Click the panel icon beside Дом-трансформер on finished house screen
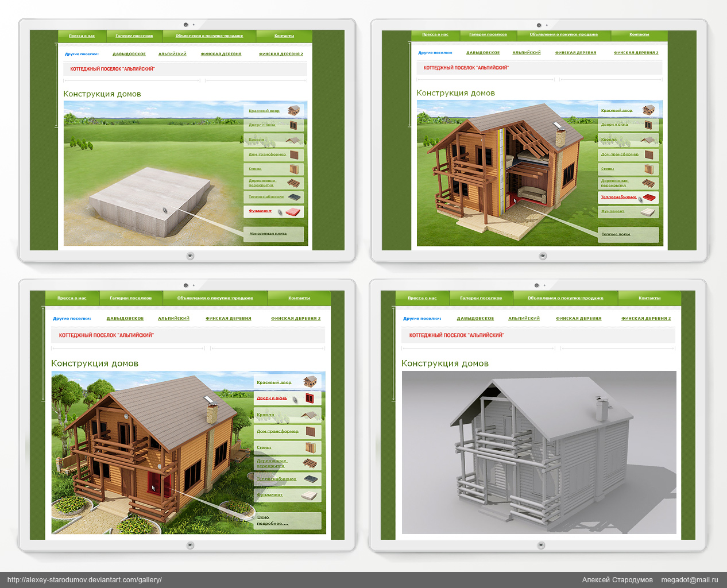The height and width of the screenshot is (588, 727). tap(311, 431)
